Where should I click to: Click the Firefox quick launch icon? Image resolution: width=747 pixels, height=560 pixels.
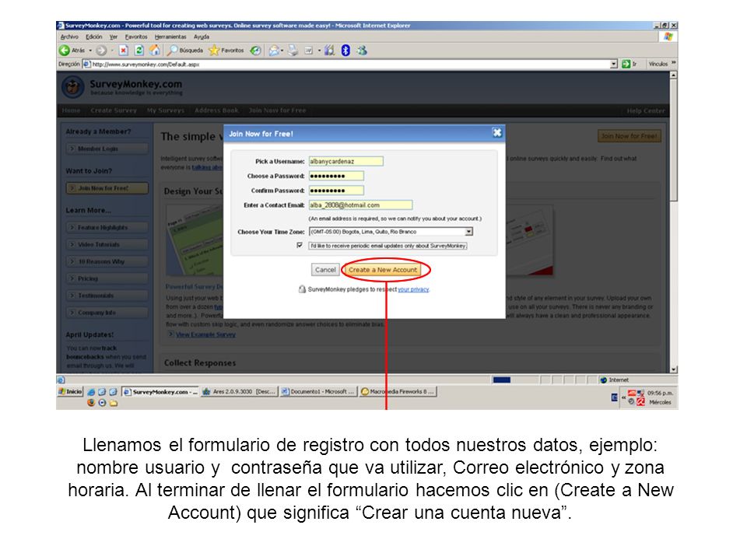coord(91,403)
